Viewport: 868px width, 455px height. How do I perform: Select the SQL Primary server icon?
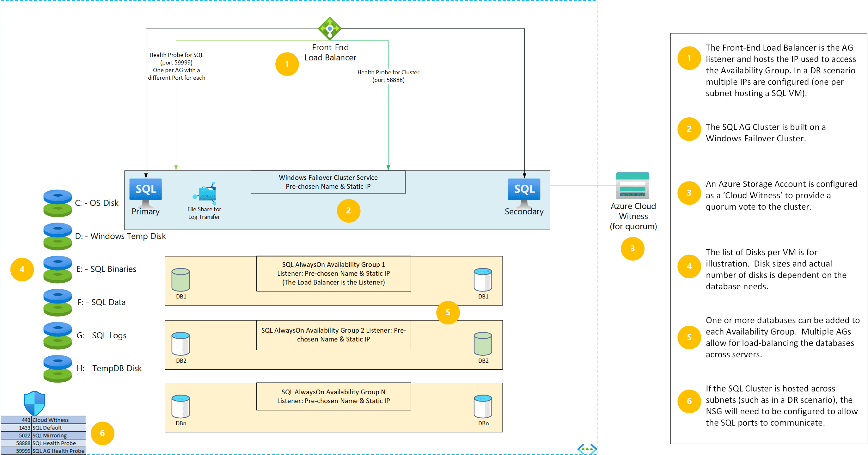[x=146, y=193]
